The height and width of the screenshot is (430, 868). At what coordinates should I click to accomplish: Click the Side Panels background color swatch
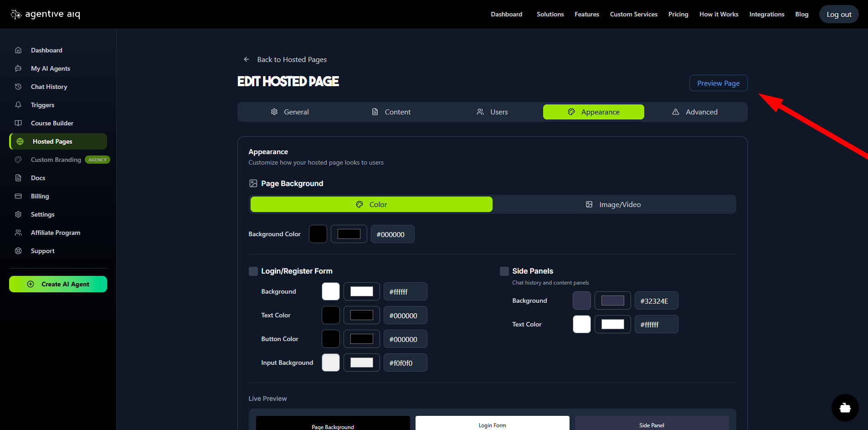582,301
